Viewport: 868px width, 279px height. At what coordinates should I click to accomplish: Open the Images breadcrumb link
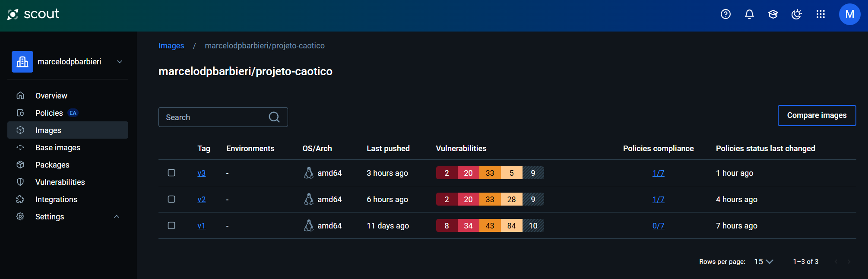point(171,46)
